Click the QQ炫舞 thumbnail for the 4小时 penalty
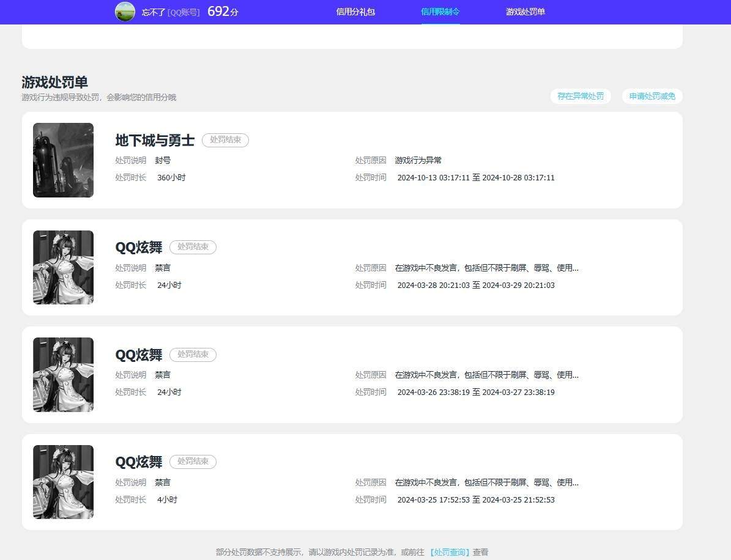Viewport: 731px width, 560px height. point(64,482)
